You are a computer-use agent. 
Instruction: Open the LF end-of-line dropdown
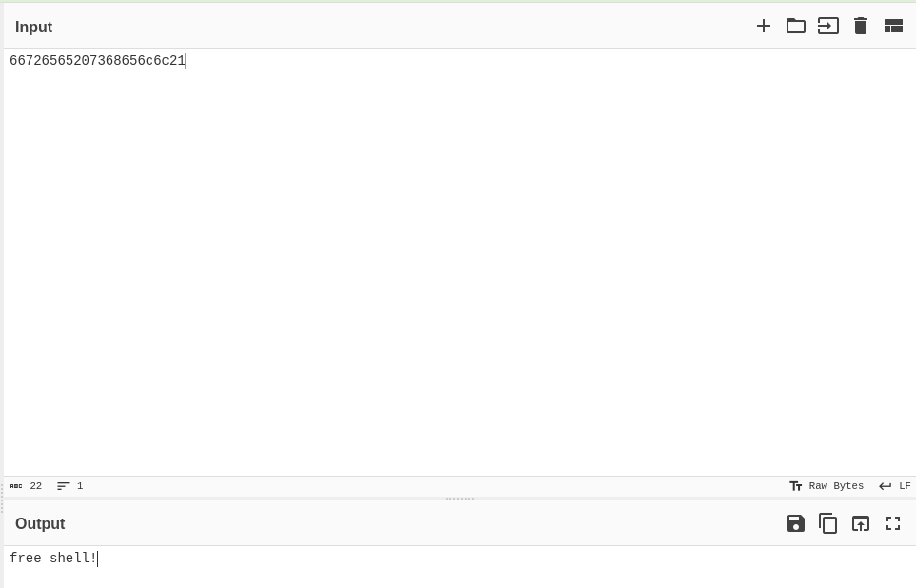coord(895,486)
